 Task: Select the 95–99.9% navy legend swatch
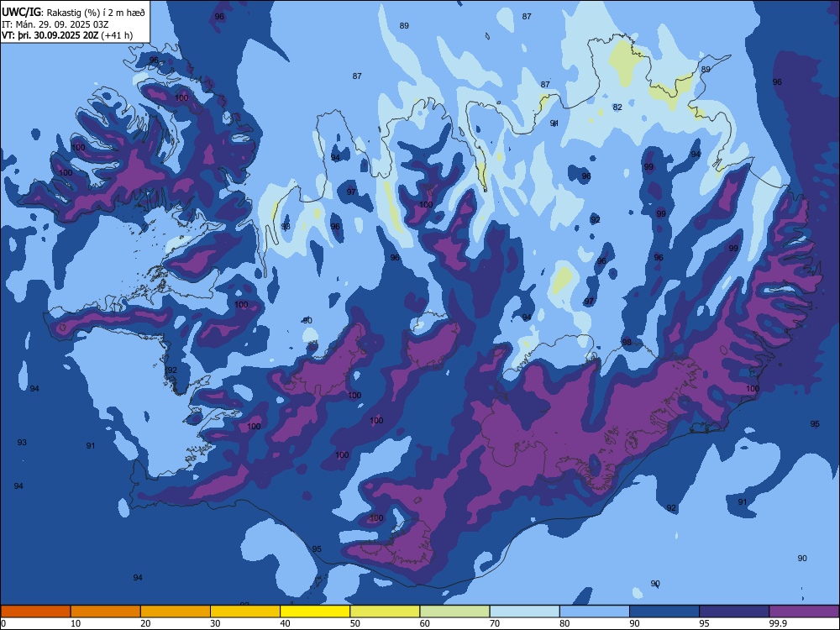click(734, 612)
